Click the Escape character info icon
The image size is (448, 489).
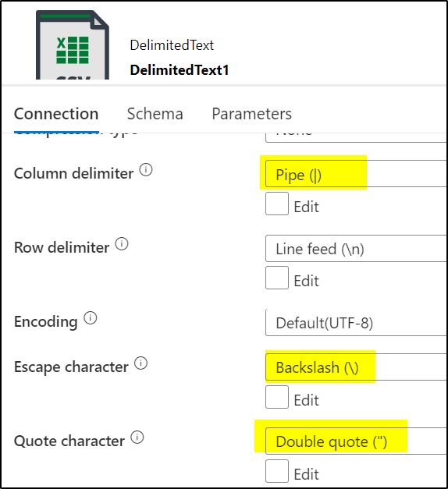140,363
